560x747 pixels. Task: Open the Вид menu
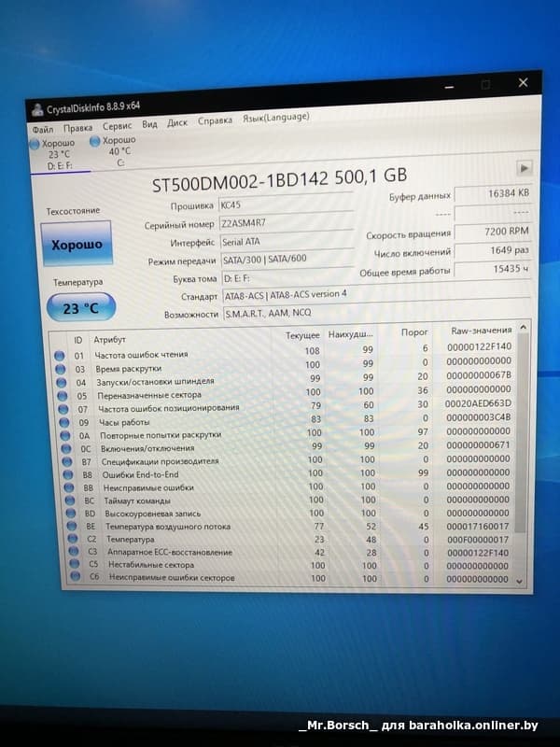[x=149, y=124]
